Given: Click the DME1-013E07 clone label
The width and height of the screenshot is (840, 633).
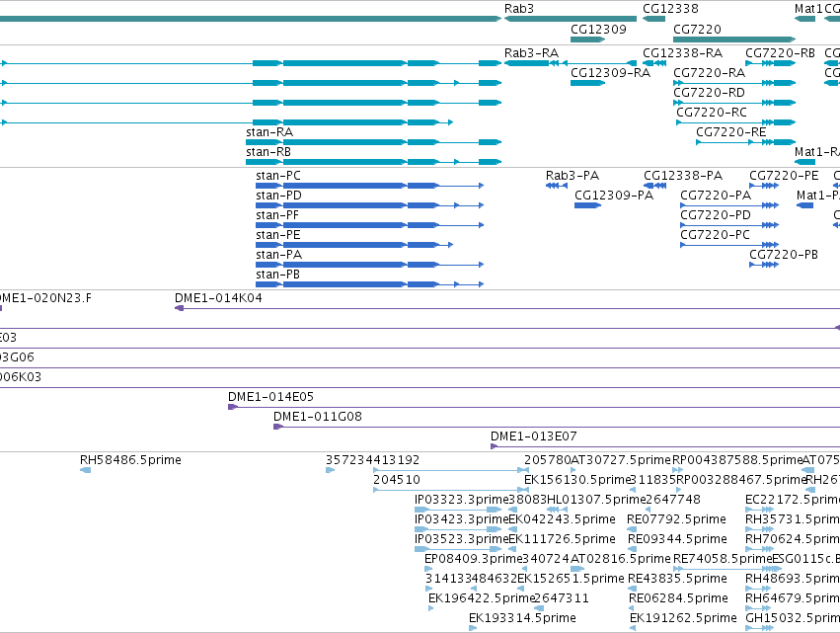Looking at the screenshot, I should click(534, 436).
